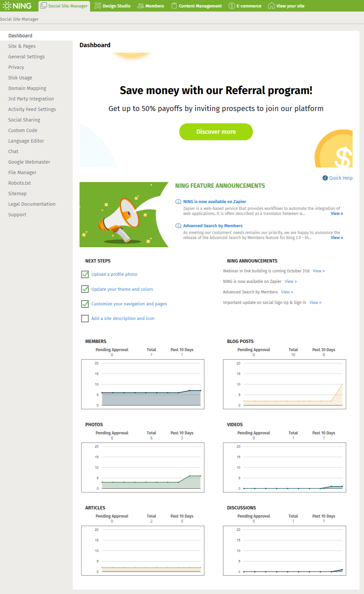Click the Blog Posts statistics chart
The image size is (364, 594).
(285, 384)
